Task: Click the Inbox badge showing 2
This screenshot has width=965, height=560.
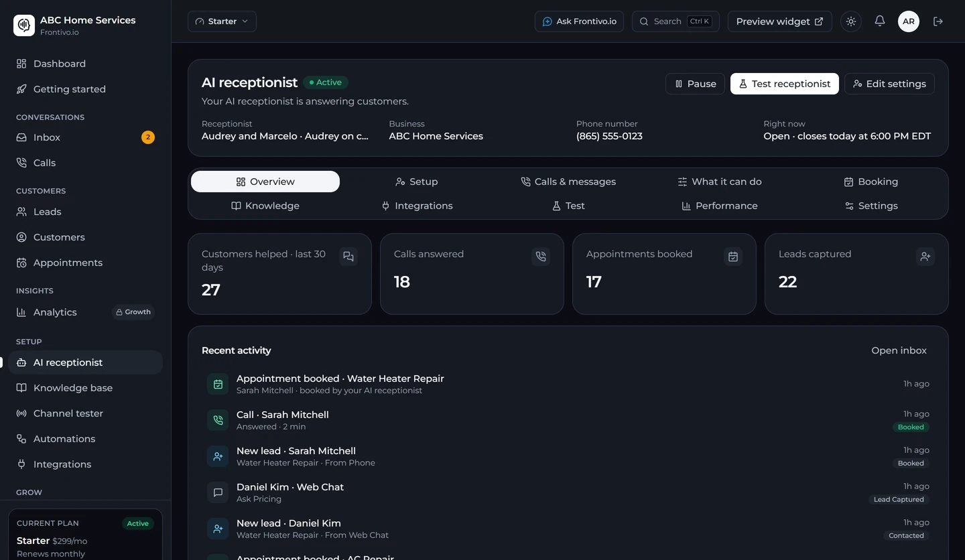Action: click(x=148, y=137)
